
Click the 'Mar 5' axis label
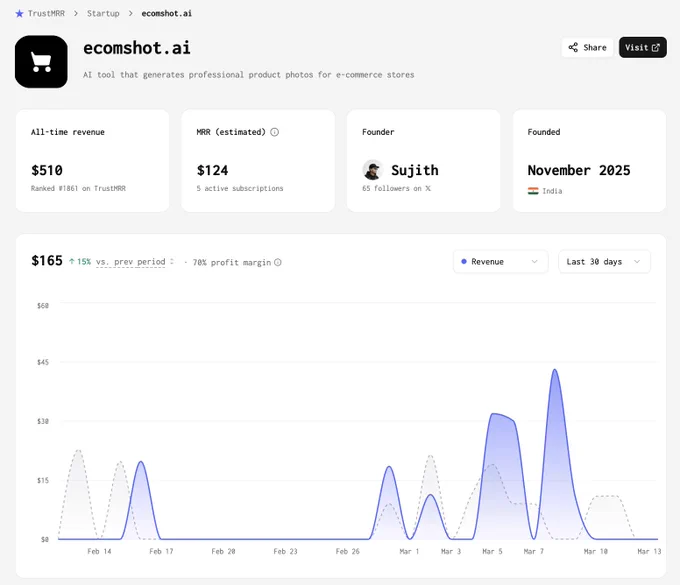pos(492,551)
